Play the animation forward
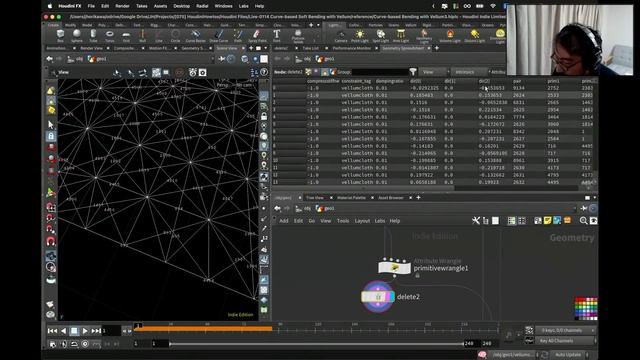Screen dimensions: 640x360 [85, 331]
